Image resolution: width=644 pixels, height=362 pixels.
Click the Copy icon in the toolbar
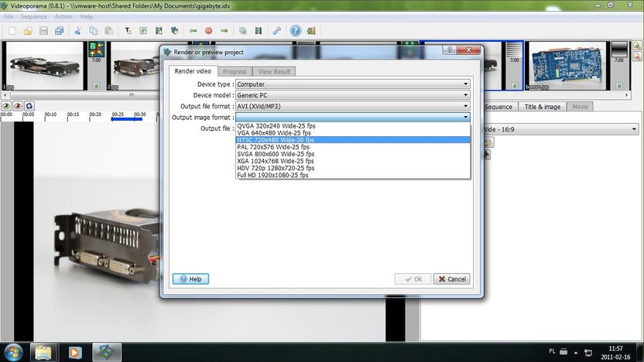[93, 31]
